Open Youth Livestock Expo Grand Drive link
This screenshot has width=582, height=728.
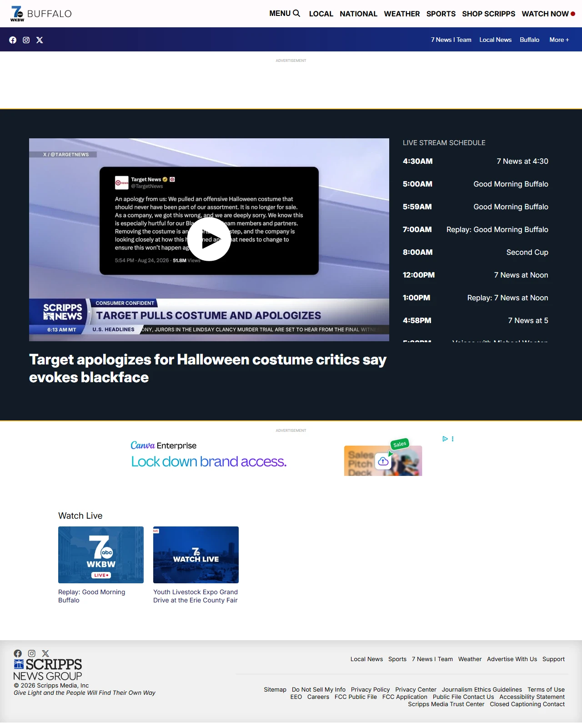tap(196, 596)
